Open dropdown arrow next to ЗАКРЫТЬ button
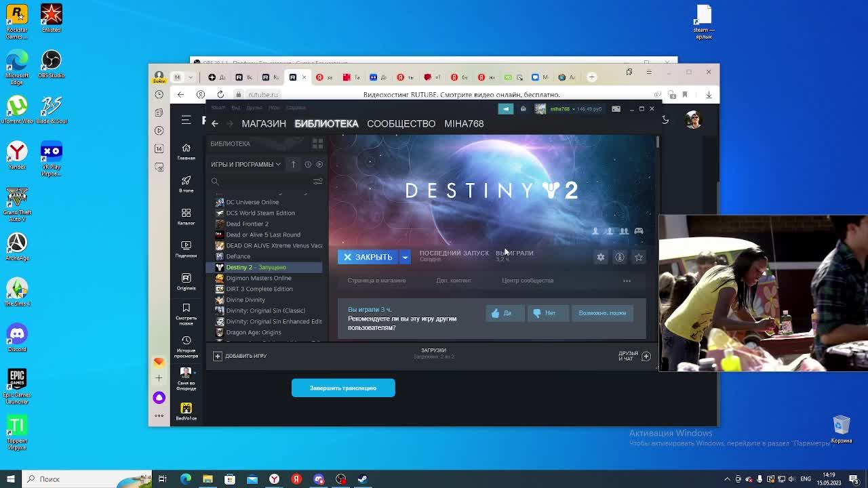The image size is (868, 488). click(405, 257)
